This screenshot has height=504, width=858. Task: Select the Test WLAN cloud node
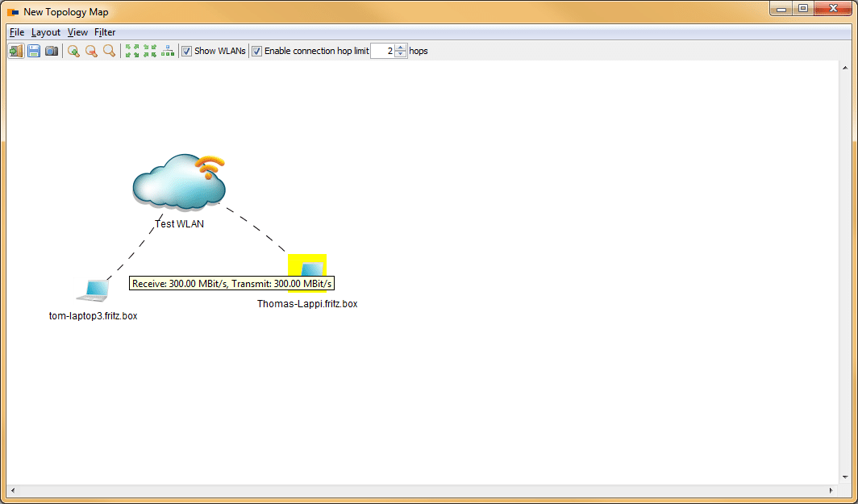(x=179, y=181)
